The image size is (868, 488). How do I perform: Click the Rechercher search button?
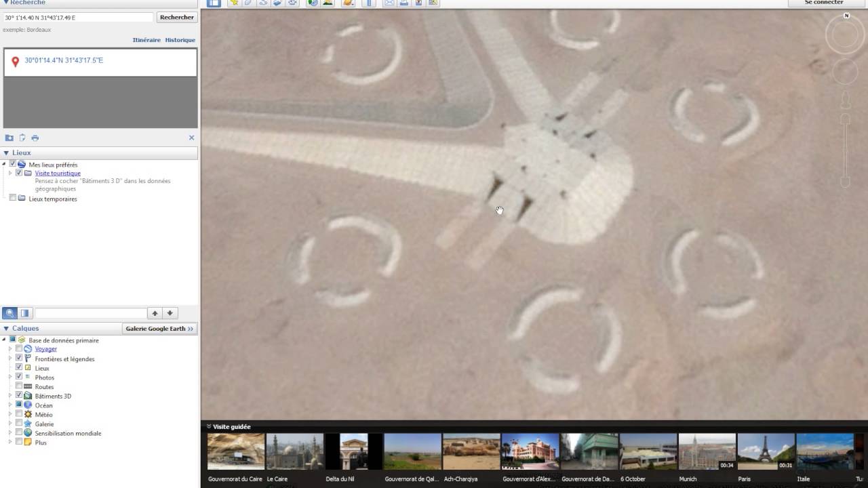[177, 17]
